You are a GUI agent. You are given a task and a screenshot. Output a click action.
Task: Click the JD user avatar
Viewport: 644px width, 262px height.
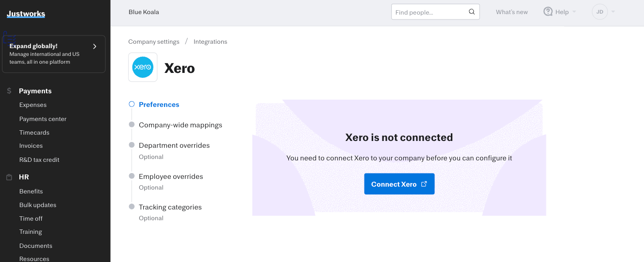(600, 12)
